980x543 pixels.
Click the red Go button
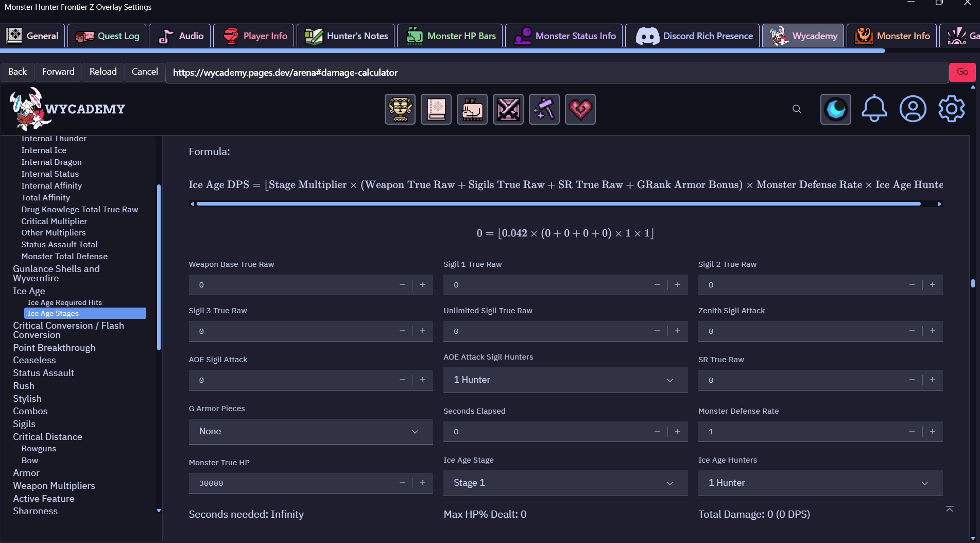coord(962,72)
